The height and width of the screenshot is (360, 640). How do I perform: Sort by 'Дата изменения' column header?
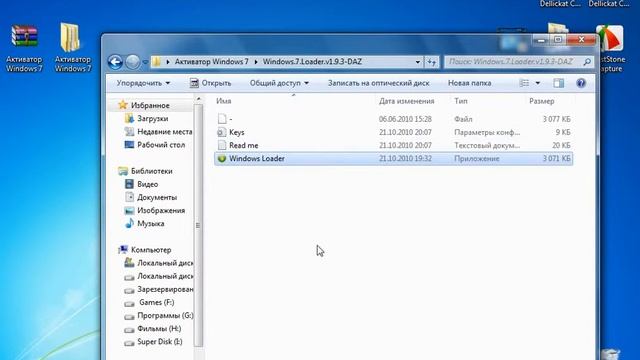[x=406, y=101]
